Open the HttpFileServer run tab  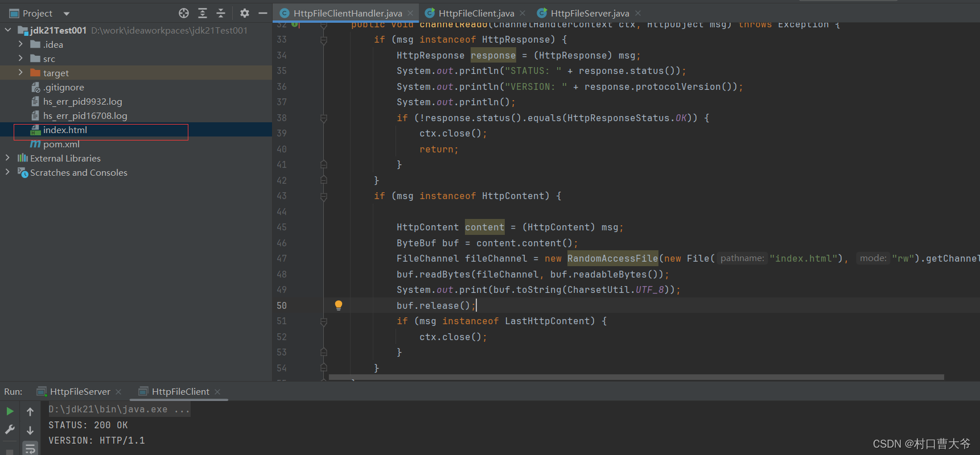click(x=80, y=391)
